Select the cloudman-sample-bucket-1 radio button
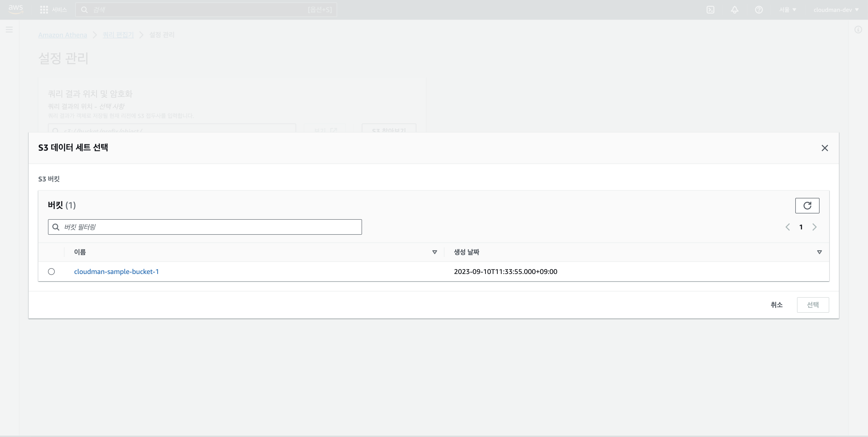868x437 pixels. [51, 272]
